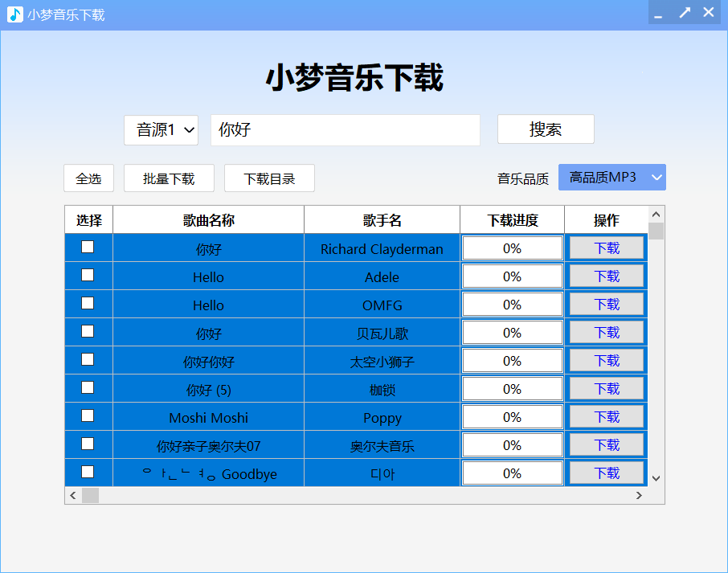This screenshot has width=728, height=573.
Task: Download 你好 by 贝瓦儿歌
Action: click(x=606, y=332)
